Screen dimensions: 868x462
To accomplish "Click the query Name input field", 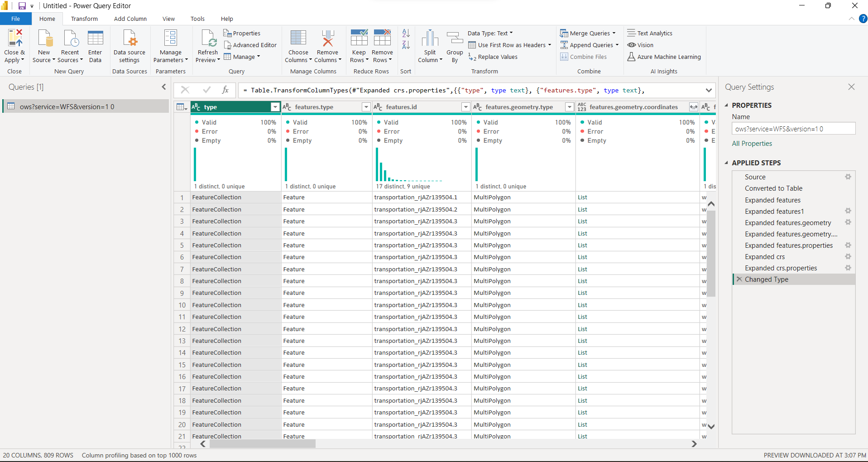I will click(793, 129).
